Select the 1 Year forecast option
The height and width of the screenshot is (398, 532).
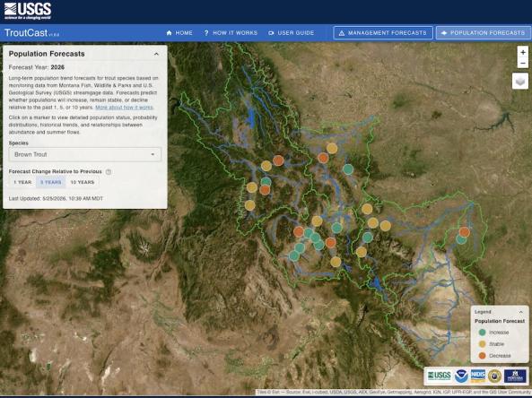(22, 182)
